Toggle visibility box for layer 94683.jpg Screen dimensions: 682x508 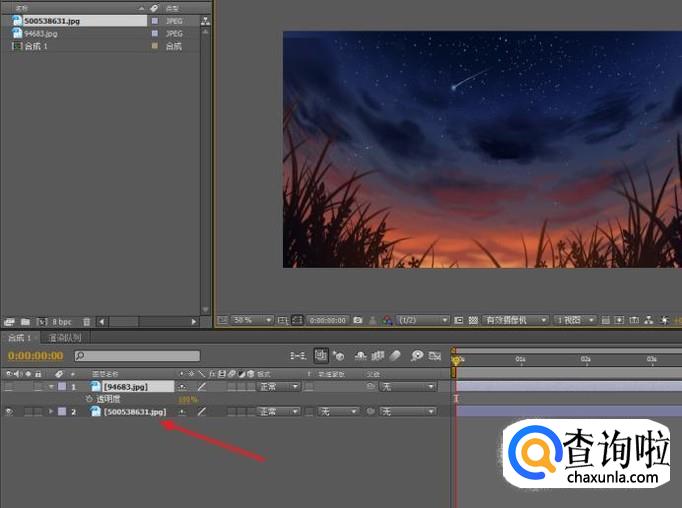click(x=9, y=386)
